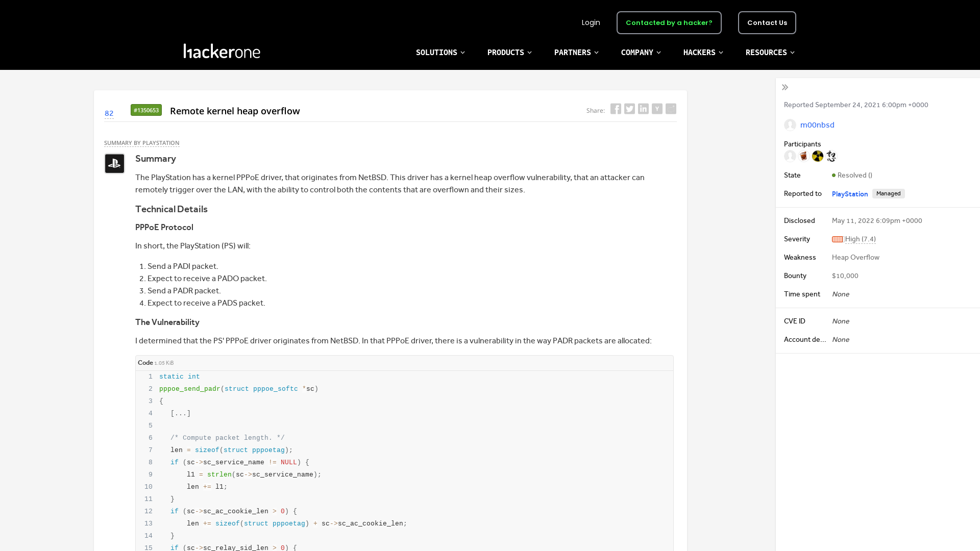Click Technical Details heading
The image size is (980, 551).
click(171, 209)
